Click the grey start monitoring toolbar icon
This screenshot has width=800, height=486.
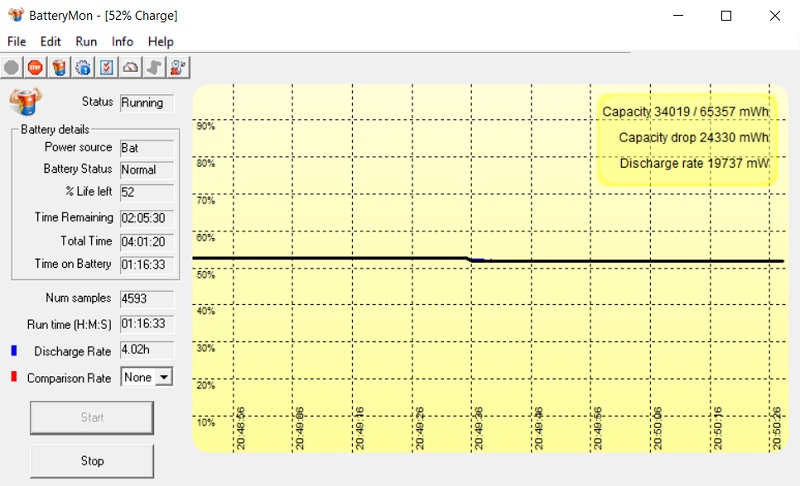(x=12, y=67)
